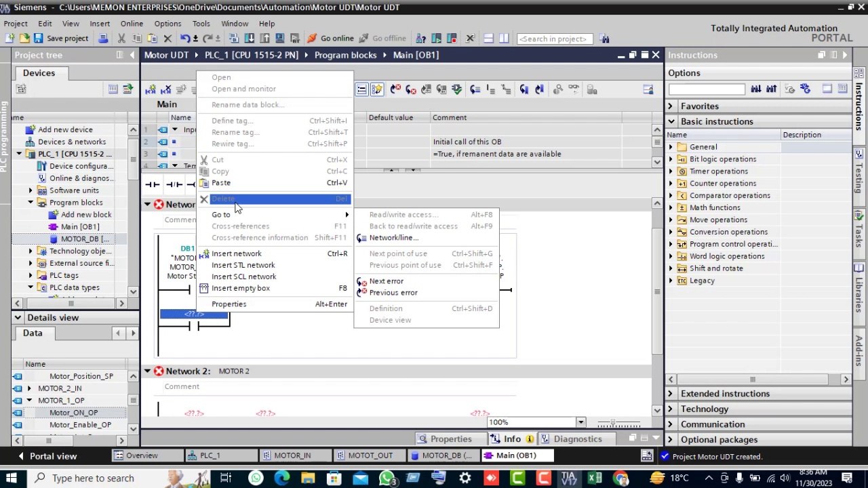Expand the Favorites section
The width and height of the screenshot is (868, 488).
[x=671, y=106]
